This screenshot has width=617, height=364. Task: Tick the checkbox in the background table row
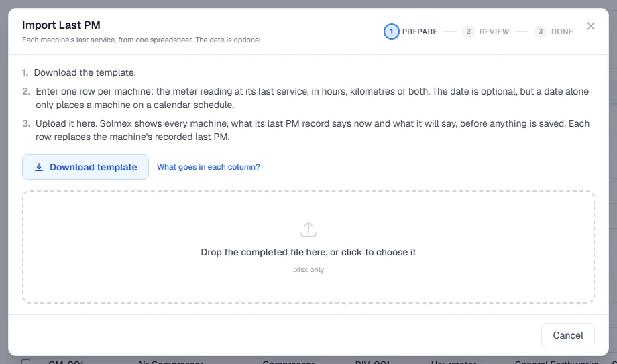tap(26, 361)
